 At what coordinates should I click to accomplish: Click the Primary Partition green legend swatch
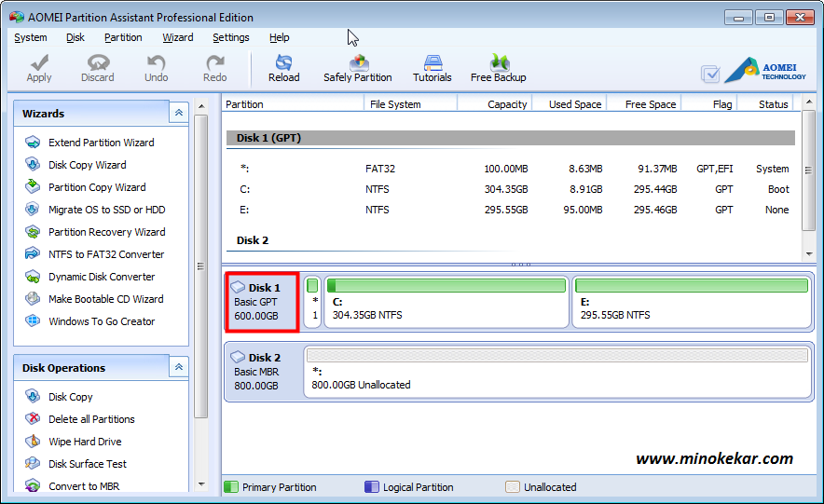[231, 486]
